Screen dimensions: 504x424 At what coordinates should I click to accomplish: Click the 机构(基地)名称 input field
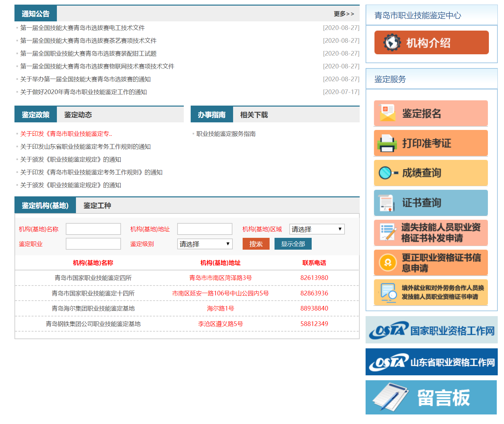tap(93, 229)
